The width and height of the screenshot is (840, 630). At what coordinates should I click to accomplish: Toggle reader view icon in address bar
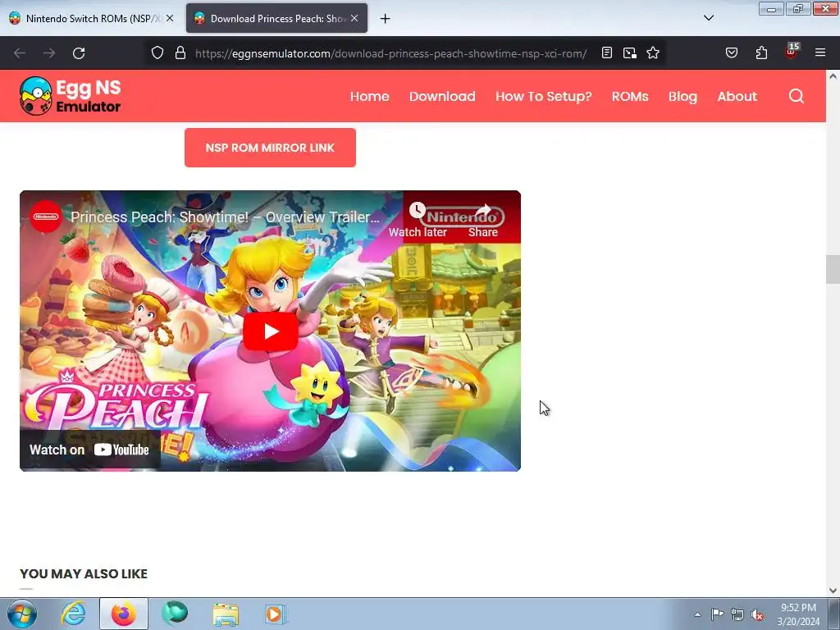(606, 53)
